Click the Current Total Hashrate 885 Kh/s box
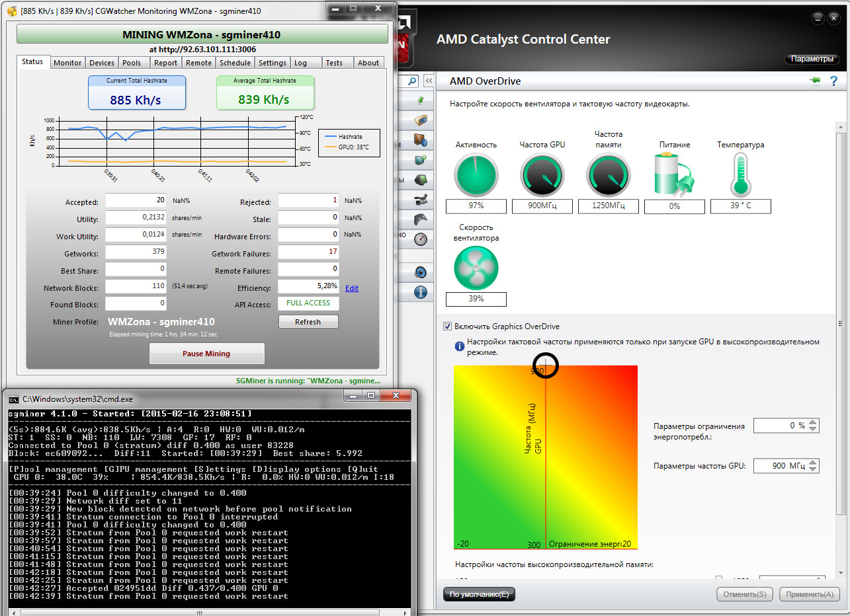 pos(137,93)
